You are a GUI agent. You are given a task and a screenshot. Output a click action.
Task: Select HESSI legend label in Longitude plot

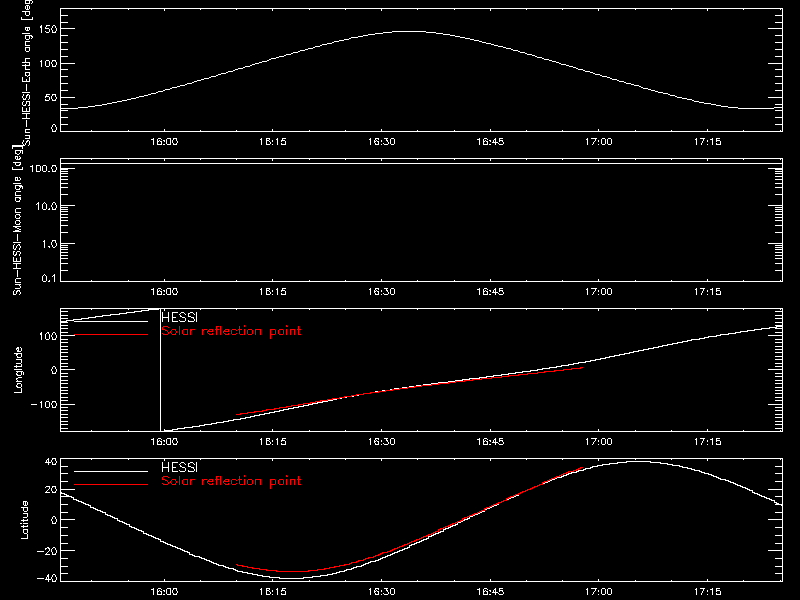179,317
